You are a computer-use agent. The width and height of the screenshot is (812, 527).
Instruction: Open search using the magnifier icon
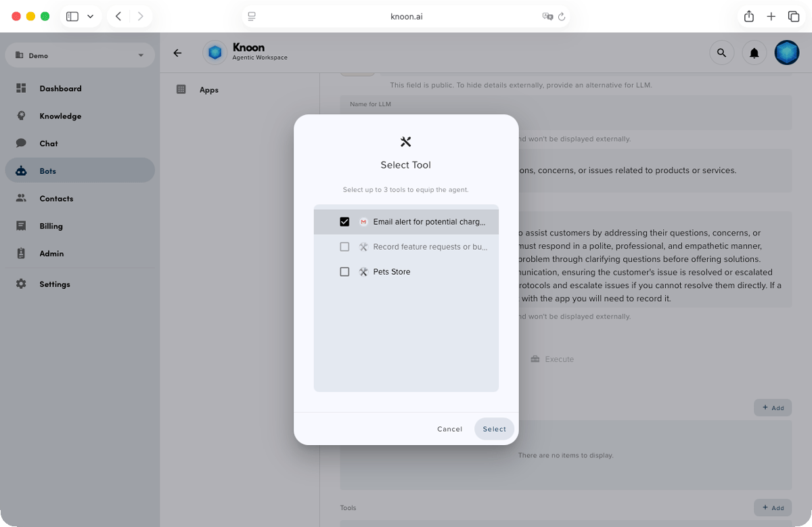[721, 52]
